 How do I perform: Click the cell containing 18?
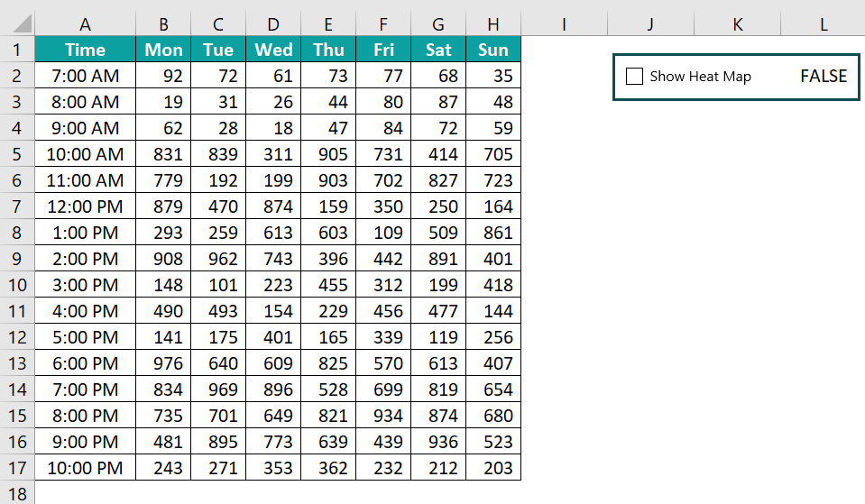coord(273,128)
